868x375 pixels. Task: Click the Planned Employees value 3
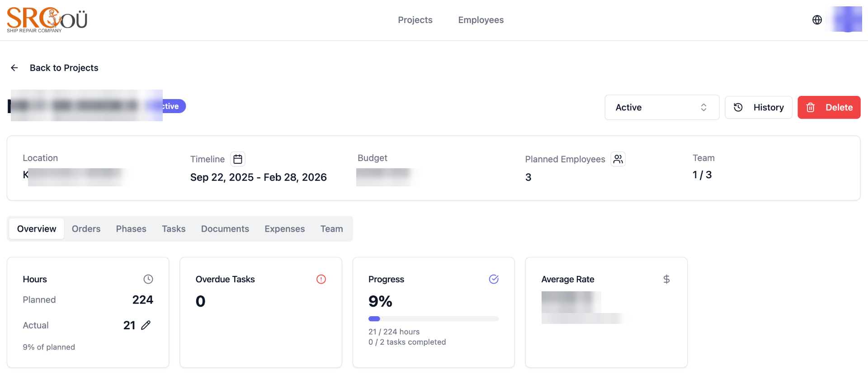click(528, 177)
